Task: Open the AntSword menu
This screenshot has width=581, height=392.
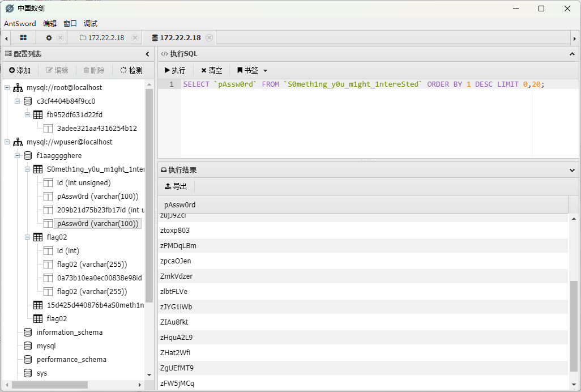Action: (x=20, y=24)
